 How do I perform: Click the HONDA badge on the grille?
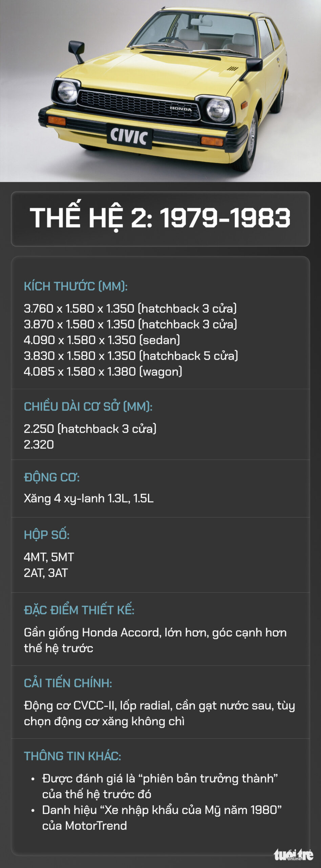(180, 109)
